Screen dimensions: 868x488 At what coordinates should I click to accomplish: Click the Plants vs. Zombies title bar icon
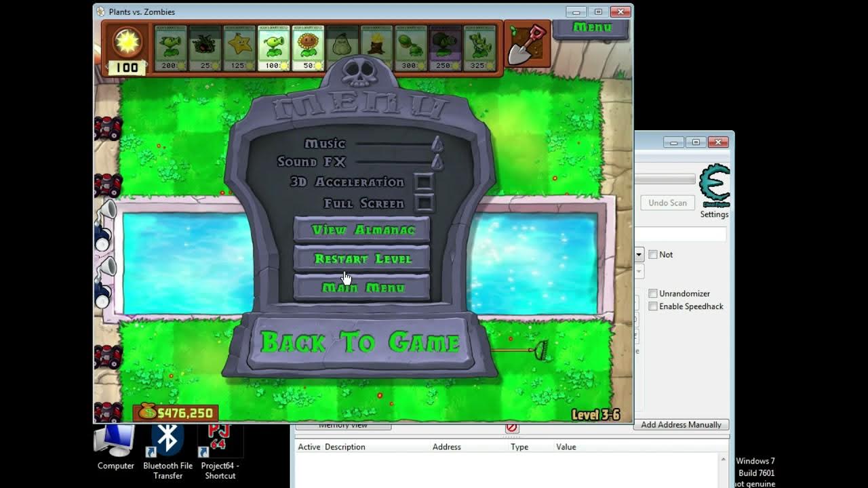101,12
